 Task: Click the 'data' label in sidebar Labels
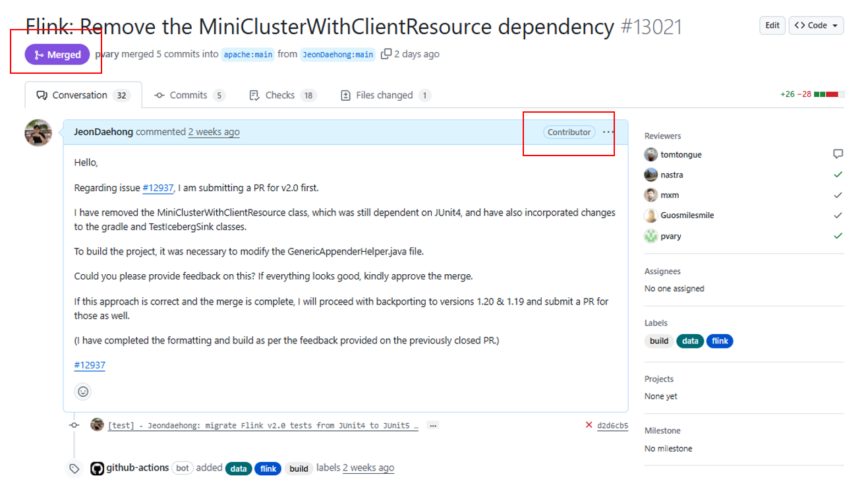690,341
